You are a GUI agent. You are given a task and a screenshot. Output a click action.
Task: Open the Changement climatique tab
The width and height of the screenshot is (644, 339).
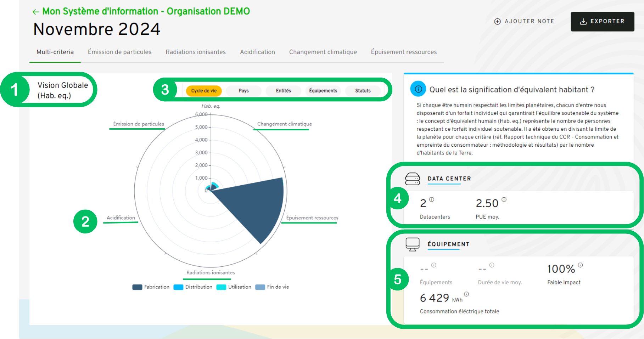[323, 52]
